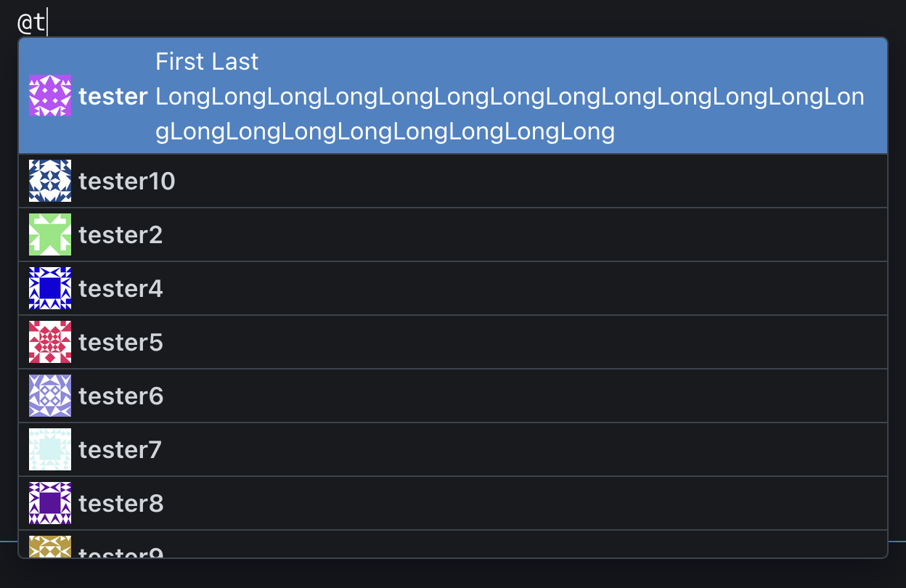The image size is (906, 588).
Task: Choose the tester6 suggestion
Action: point(121,396)
